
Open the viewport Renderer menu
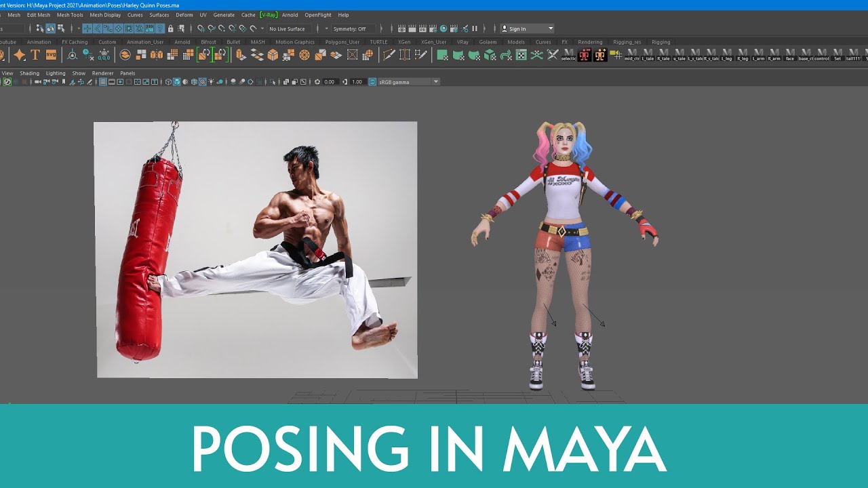click(x=103, y=73)
